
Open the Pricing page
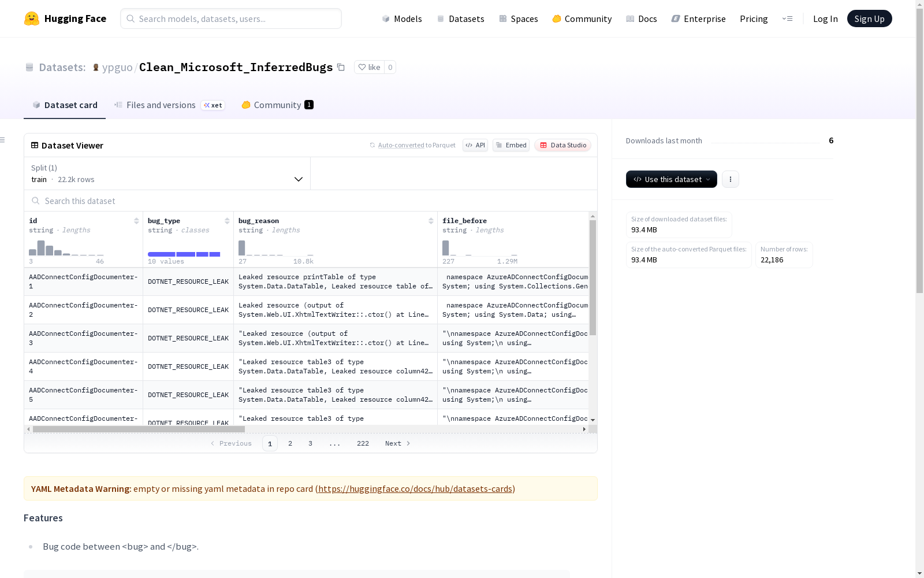point(754,18)
